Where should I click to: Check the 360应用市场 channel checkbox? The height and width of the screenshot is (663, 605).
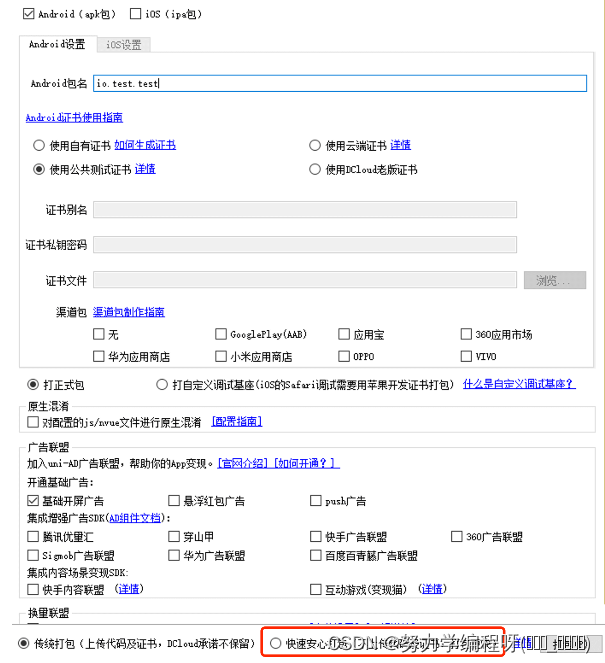click(466, 334)
